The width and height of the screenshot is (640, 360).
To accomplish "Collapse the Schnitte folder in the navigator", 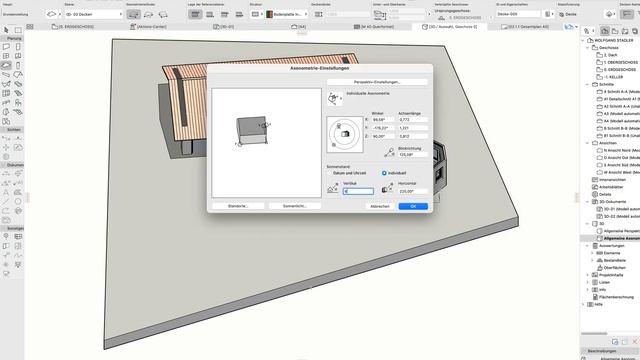I will pos(587,84).
